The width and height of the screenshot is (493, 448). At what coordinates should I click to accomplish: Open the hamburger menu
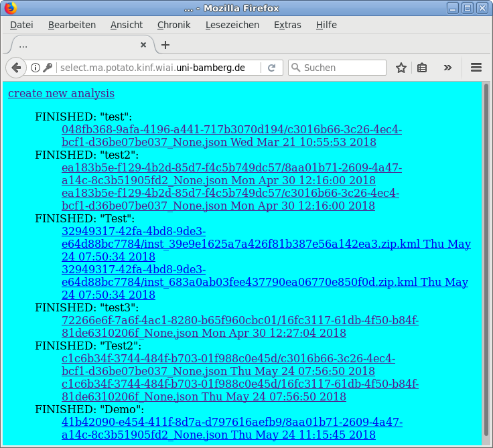[x=476, y=68]
